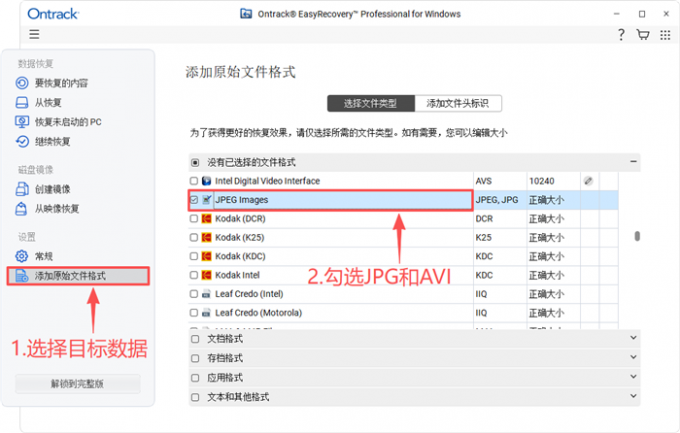
Task: Check the Leaf Credo (Motorola) checkbox
Action: [194, 313]
